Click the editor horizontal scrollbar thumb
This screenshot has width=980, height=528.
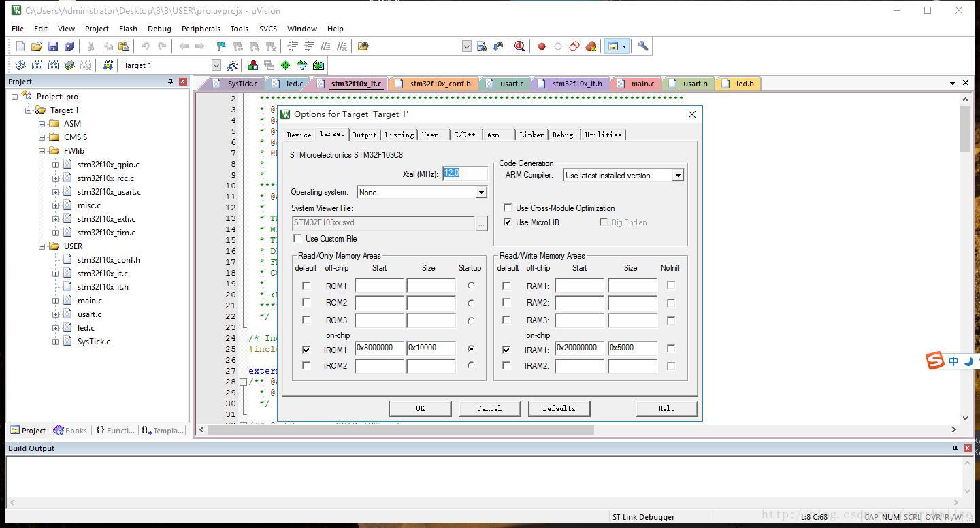pyautogui.click(x=400, y=430)
